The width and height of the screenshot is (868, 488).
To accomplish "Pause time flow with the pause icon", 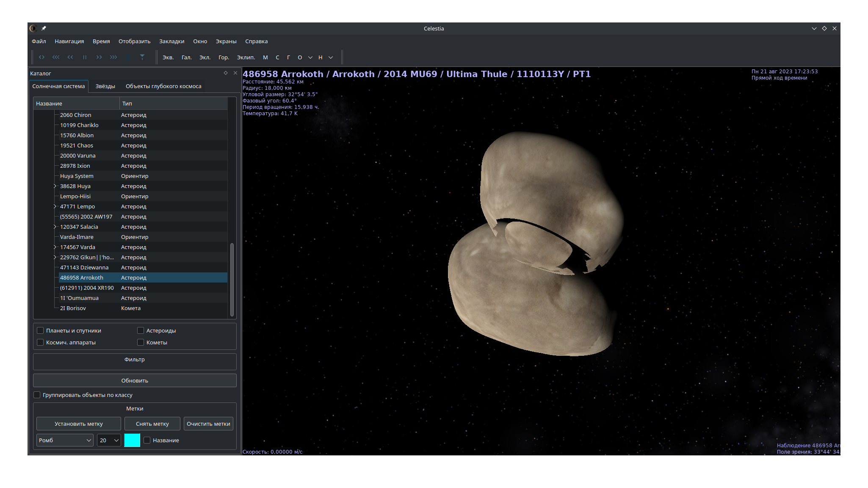I will coord(85,57).
